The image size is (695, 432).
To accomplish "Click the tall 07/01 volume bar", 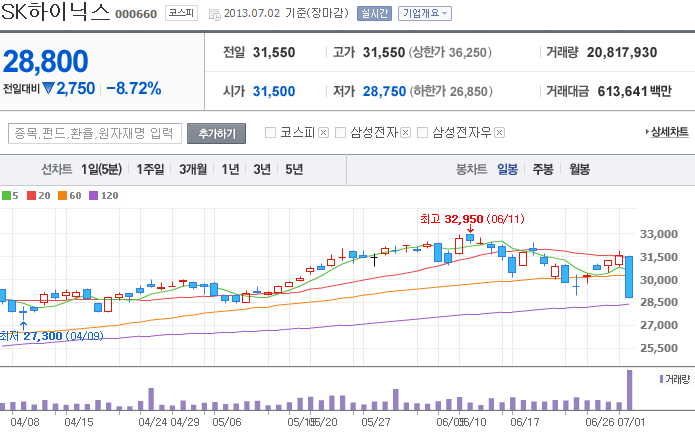I will click(x=629, y=390).
